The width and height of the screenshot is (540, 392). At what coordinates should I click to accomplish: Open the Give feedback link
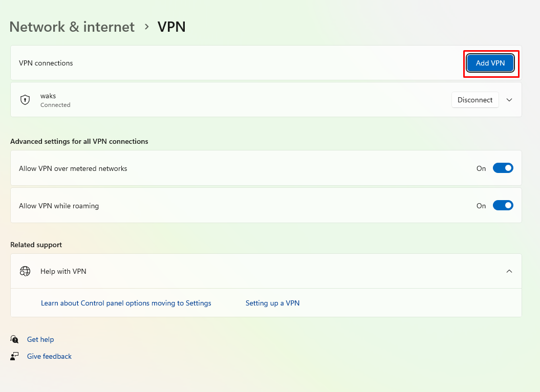[49, 356]
